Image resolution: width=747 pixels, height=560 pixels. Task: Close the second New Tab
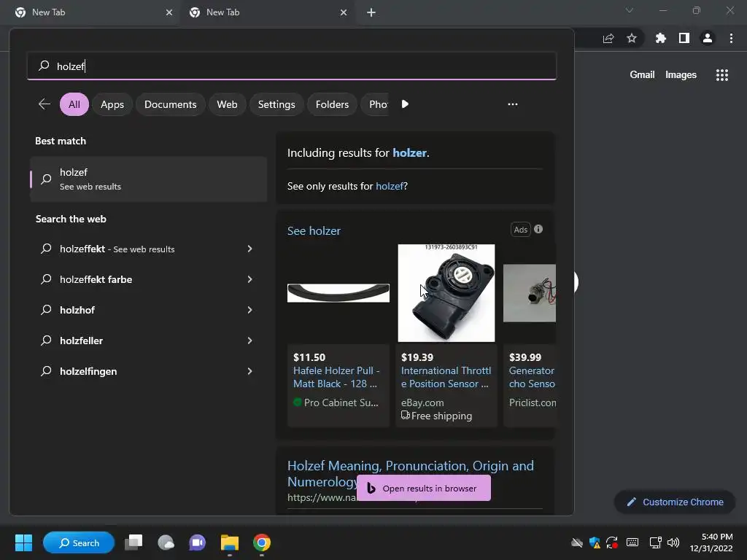pyautogui.click(x=344, y=12)
